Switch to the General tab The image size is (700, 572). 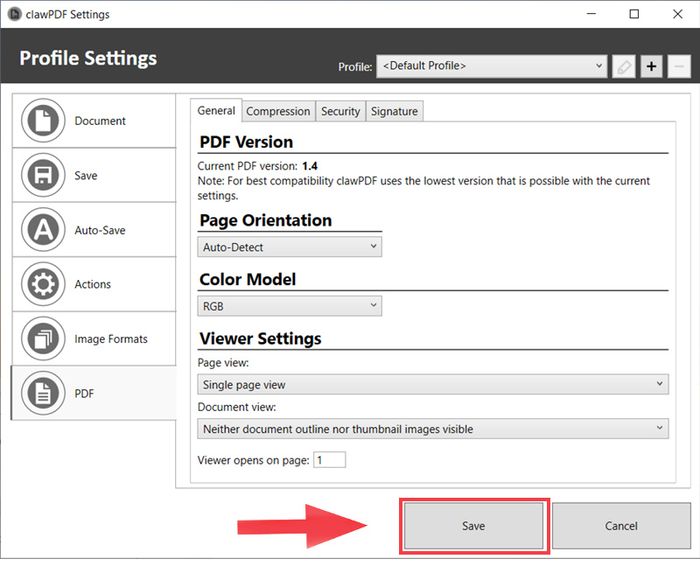(x=216, y=110)
